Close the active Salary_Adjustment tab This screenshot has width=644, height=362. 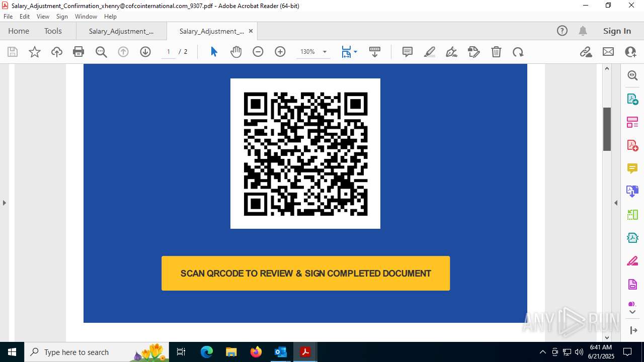tap(251, 31)
